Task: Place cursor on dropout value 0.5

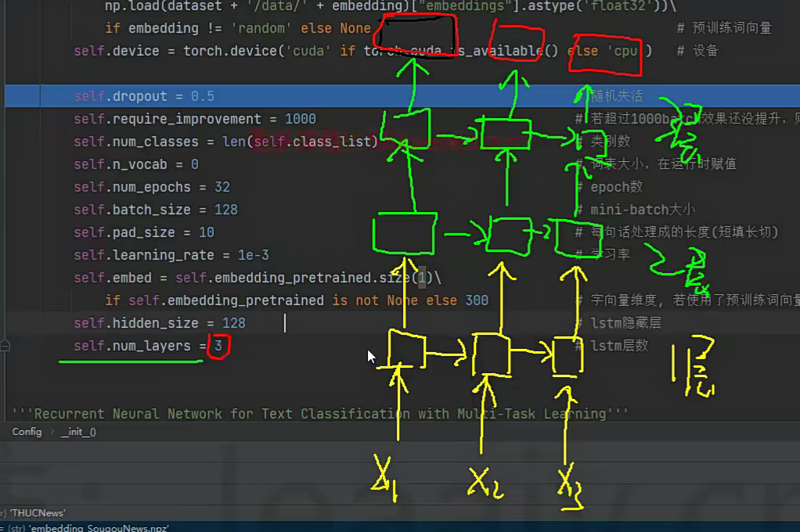Action: [203, 96]
